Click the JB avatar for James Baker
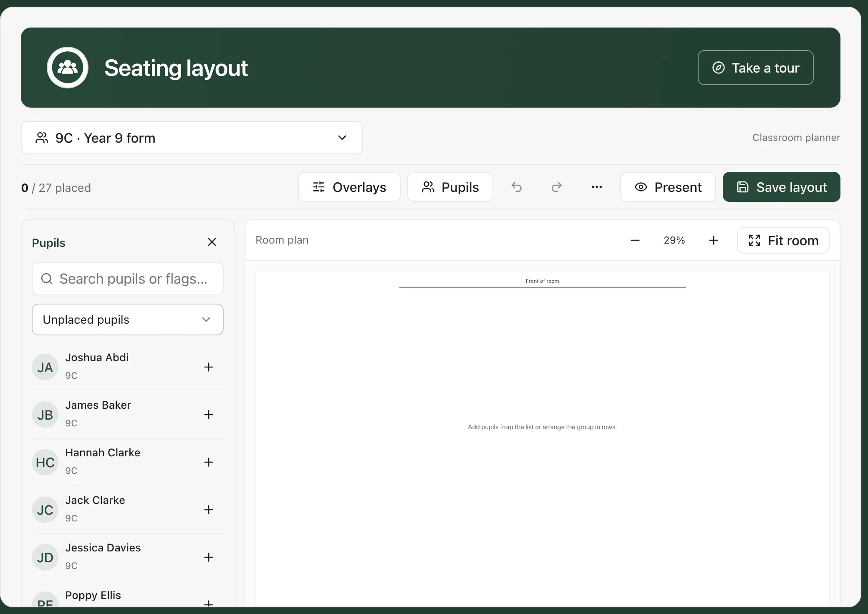The width and height of the screenshot is (868, 614). 45,415
